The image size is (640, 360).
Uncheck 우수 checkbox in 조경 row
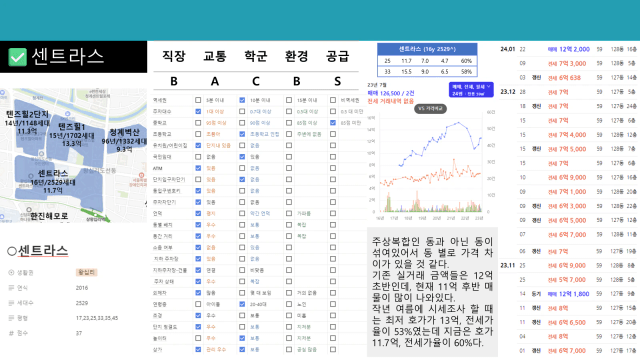tap(198, 316)
